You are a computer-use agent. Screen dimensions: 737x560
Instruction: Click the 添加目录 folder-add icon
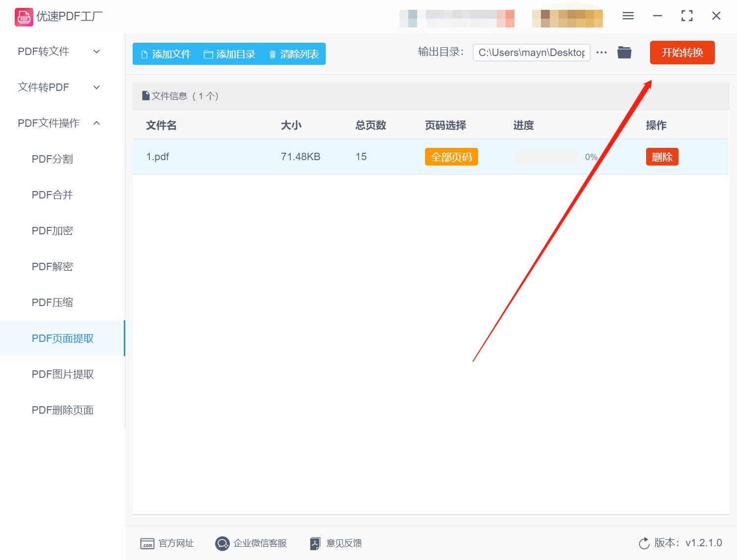click(x=208, y=54)
